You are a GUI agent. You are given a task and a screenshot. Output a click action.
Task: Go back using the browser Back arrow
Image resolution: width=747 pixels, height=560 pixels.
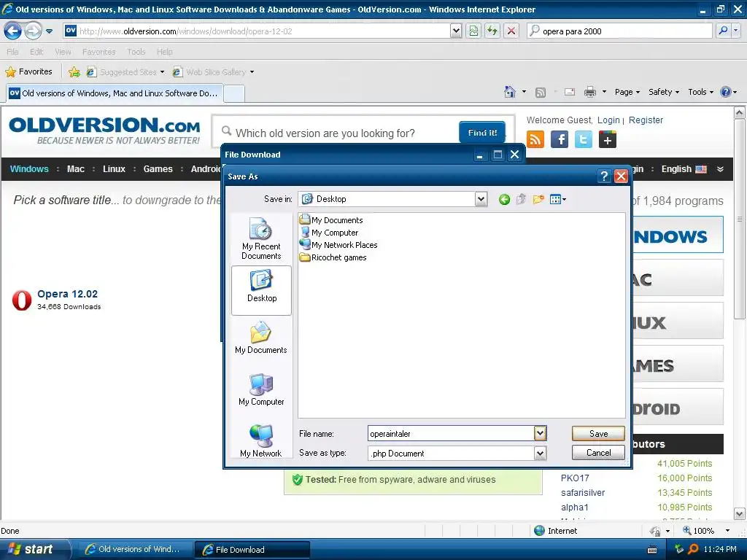click(x=13, y=31)
